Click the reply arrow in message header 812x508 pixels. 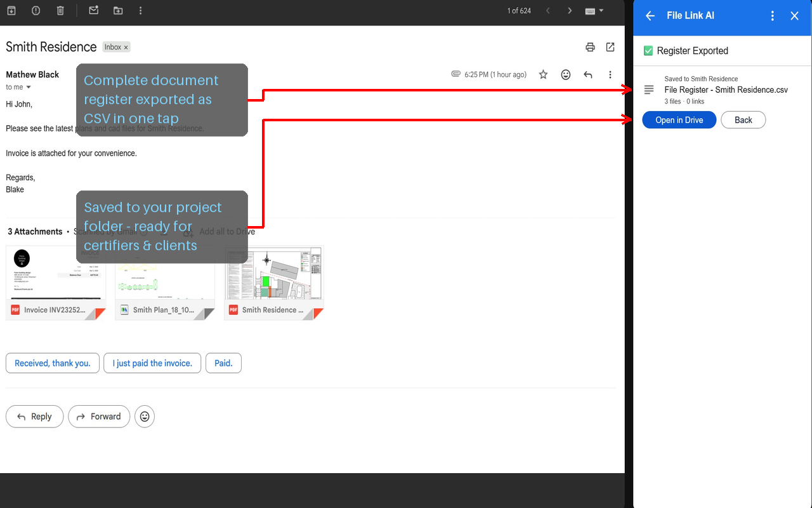point(588,75)
